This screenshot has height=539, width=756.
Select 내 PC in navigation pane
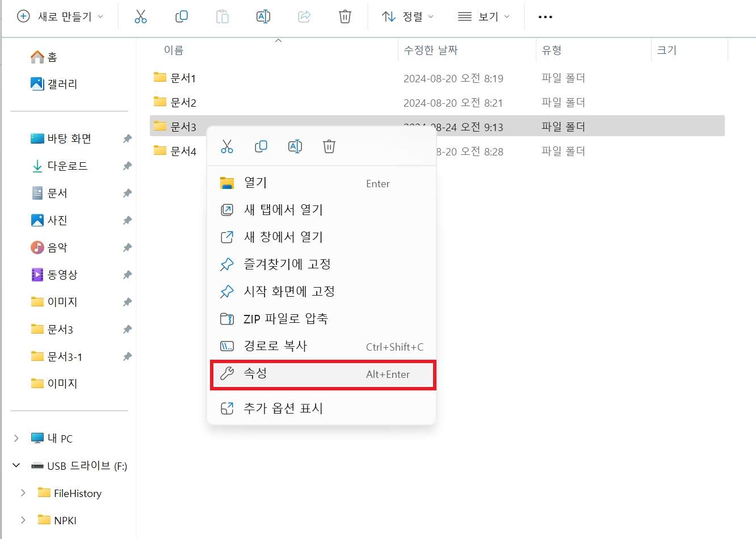click(x=52, y=438)
